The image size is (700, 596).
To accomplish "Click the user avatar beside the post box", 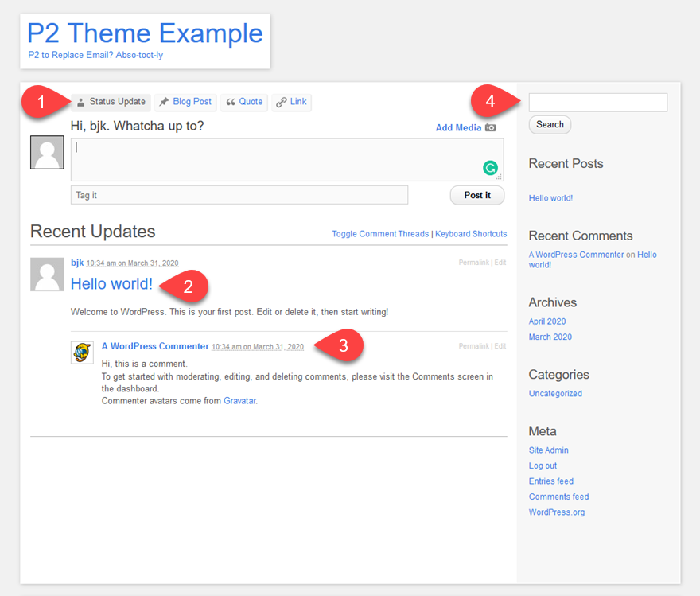I will (47, 153).
